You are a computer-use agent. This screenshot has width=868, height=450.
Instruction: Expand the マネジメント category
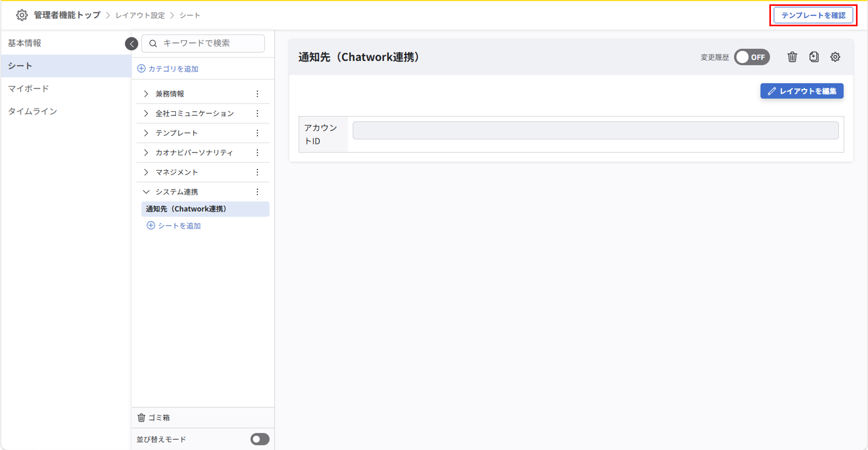coord(146,172)
